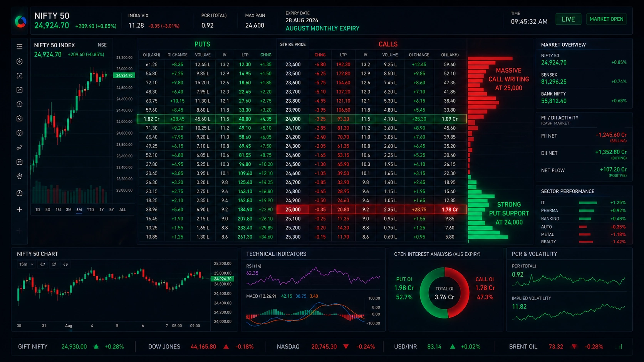The width and height of the screenshot is (644, 362).
Task: Select the highlighted 25,000 strike row
Action: click(372, 210)
